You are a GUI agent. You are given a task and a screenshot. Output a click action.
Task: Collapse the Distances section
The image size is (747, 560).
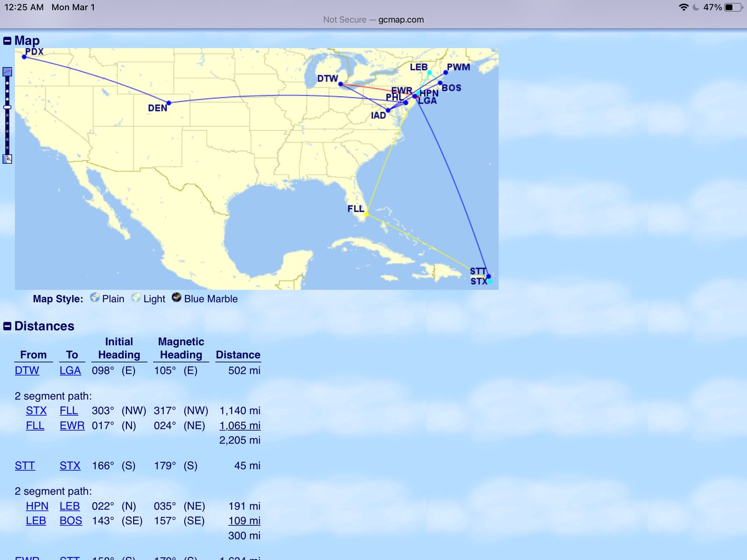click(7, 326)
